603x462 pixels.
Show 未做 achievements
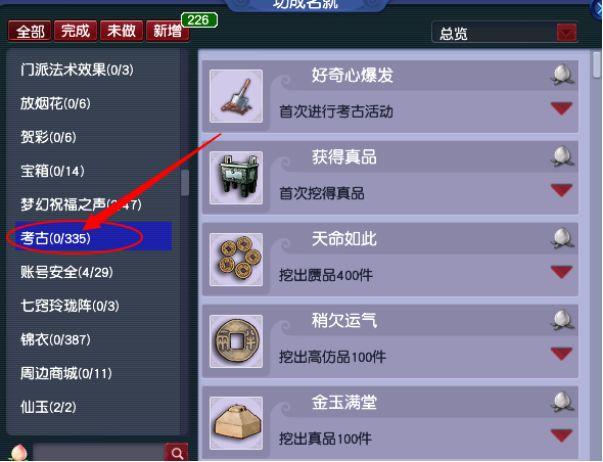coord(121,30)
